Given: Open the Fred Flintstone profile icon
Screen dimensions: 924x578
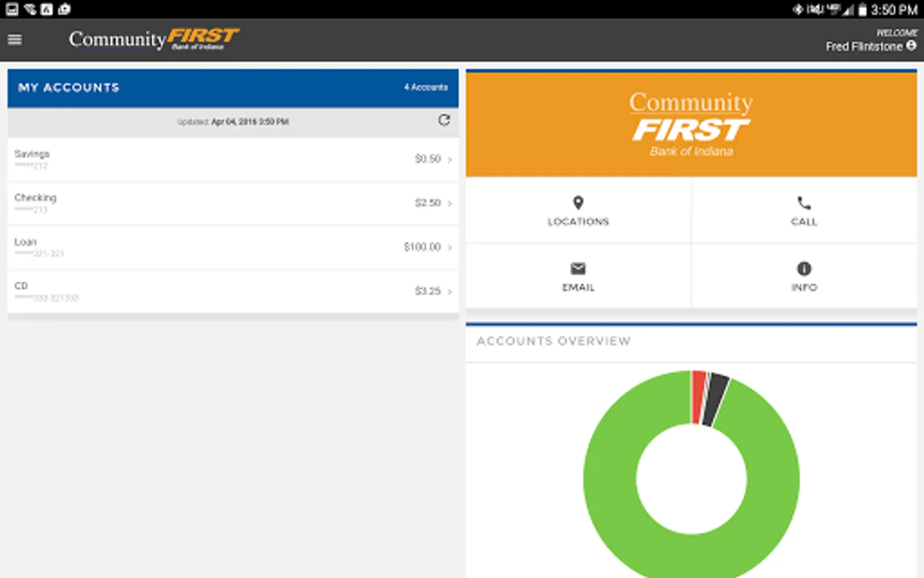Looking at the screenshot, I should click(911, 46).
